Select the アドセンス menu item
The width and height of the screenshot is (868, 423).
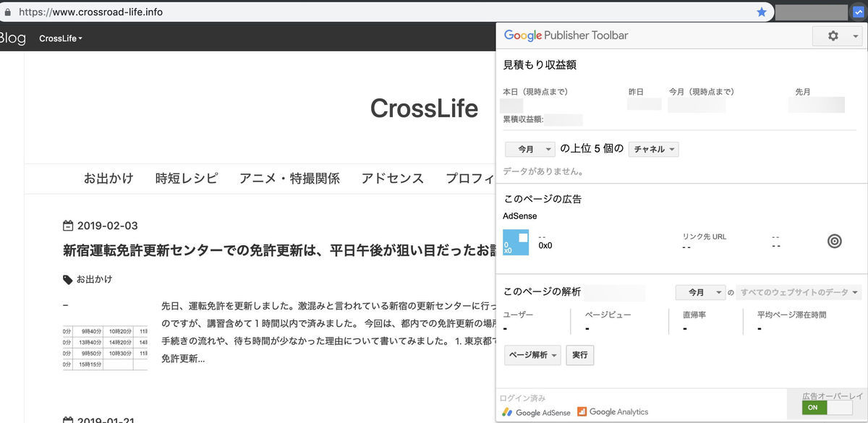click(391, 178)
